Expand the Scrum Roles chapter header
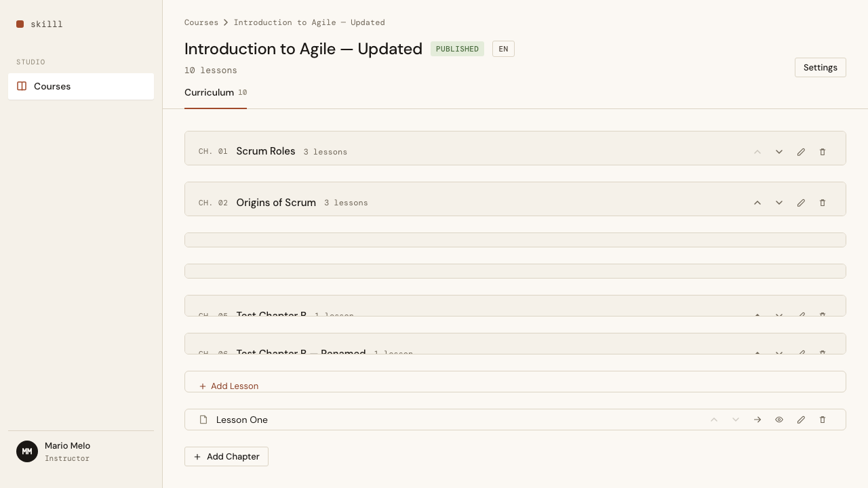Image resolution: width=868 pixels, height=488 pixels. 515,148
